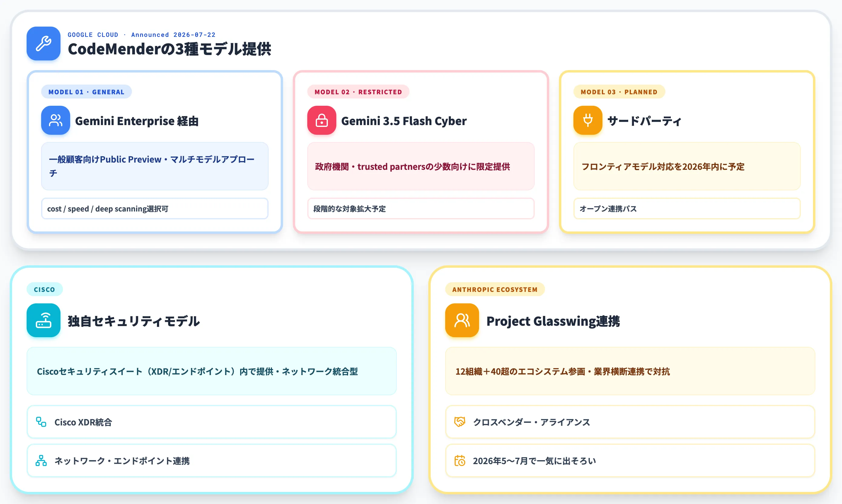
Task: Click the フロンティアモデル対応を2026年内に予定 description box
Action: 687,166
